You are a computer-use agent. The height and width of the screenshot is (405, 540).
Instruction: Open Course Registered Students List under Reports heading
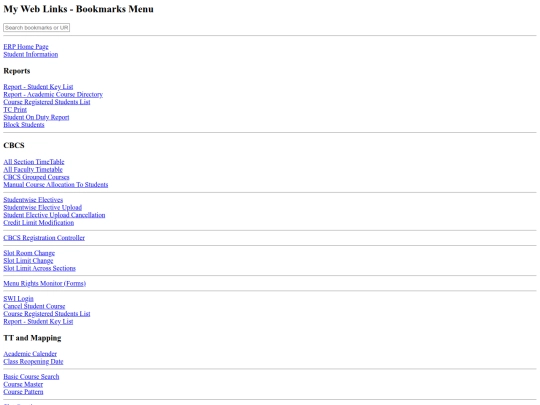click(47, 102)
